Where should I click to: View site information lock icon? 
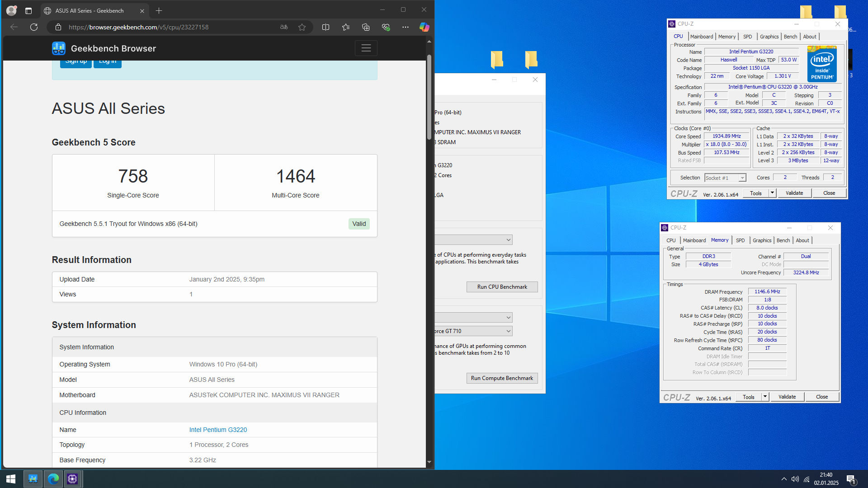coord(58,27)
